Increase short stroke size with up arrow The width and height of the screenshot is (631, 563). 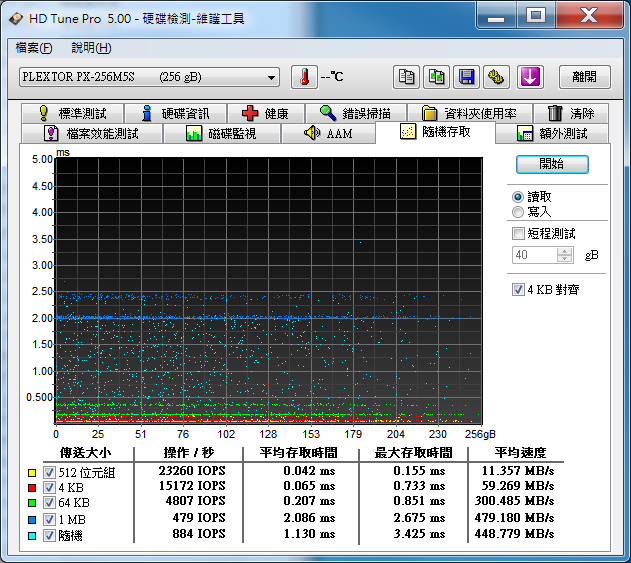click(565, 251)
